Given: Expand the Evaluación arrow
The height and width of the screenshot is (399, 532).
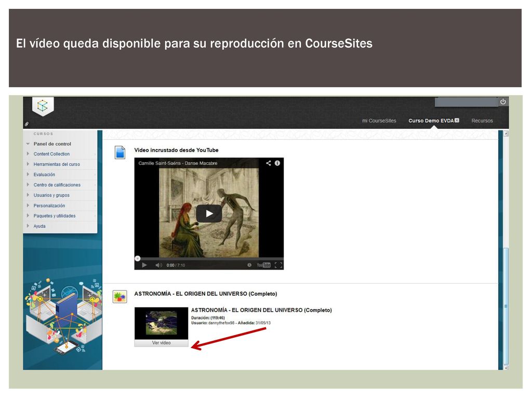Looking at the screenshot, I should (x=28, y=175).
